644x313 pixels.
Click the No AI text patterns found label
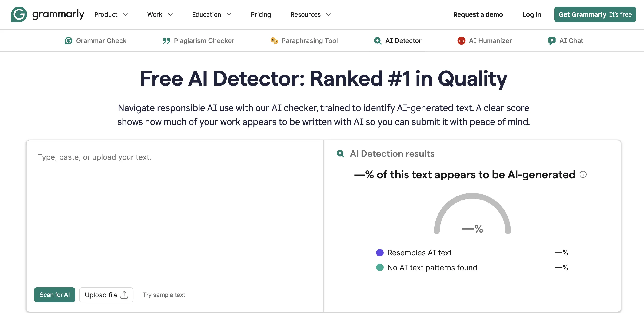tap(432, 267)
